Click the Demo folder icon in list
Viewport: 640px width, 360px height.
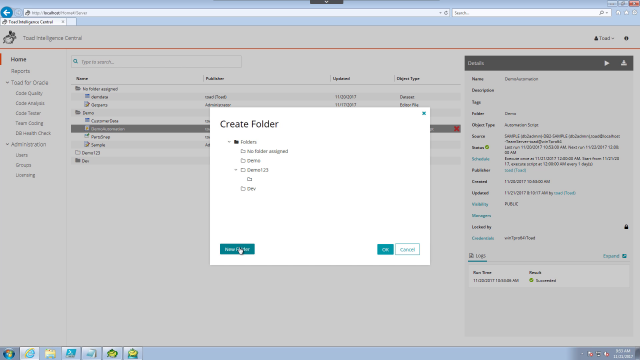[x=78, y=112]
